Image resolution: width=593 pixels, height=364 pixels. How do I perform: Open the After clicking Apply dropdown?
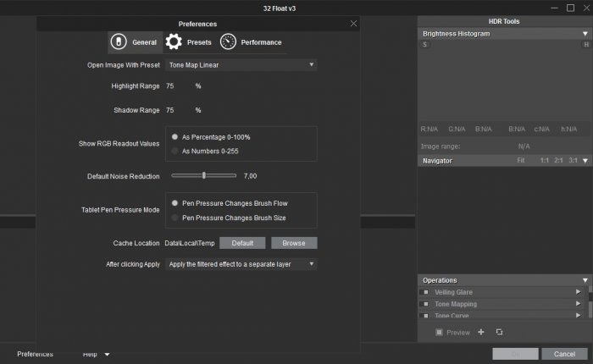pyautogui.click(x=241, y=264)
